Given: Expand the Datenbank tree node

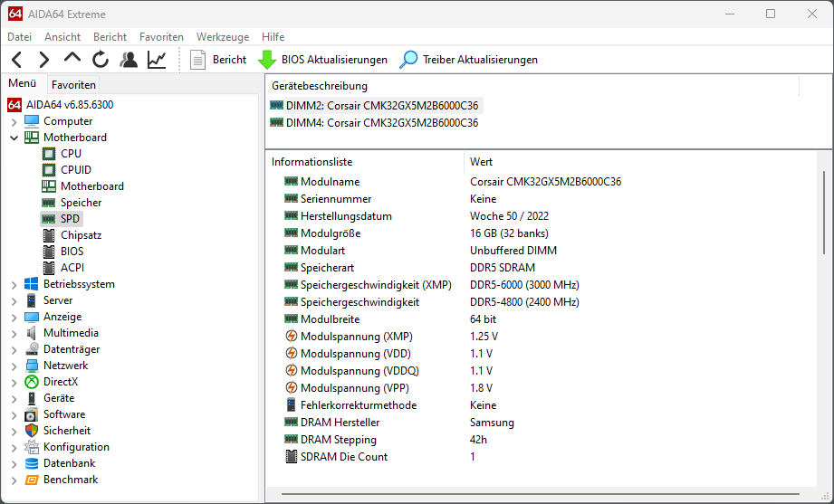Looking at the screenshot, I should [14, 464].
